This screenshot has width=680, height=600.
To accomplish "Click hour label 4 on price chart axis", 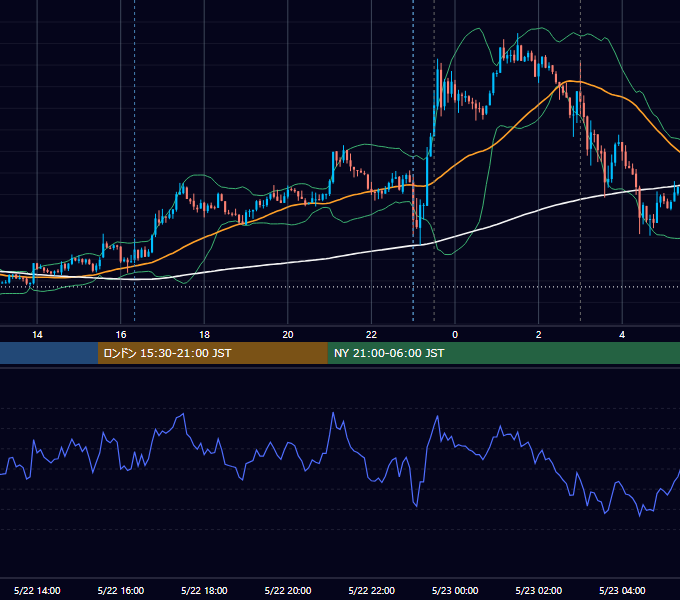I will pyautogui.click(x=622, y=334).
